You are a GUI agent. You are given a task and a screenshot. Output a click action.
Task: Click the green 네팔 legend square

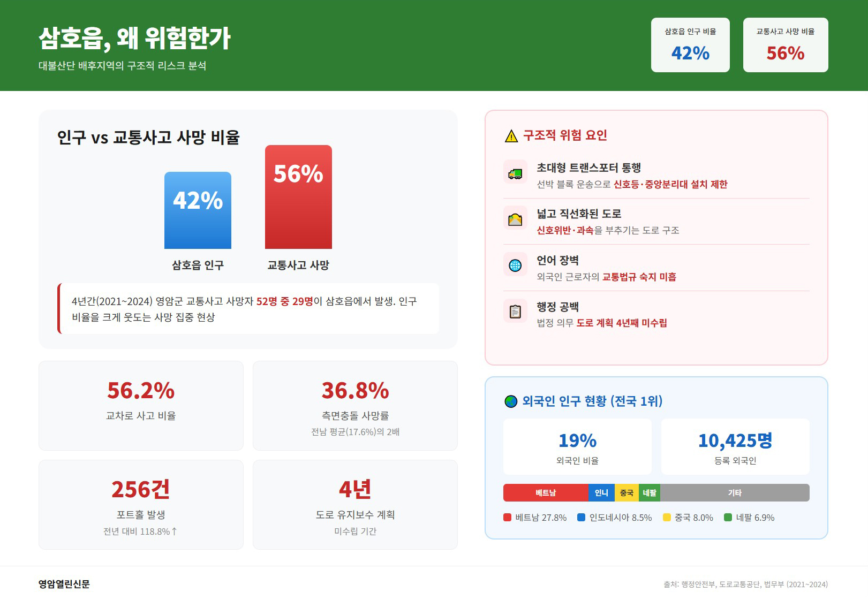click(x=728, y=518)
